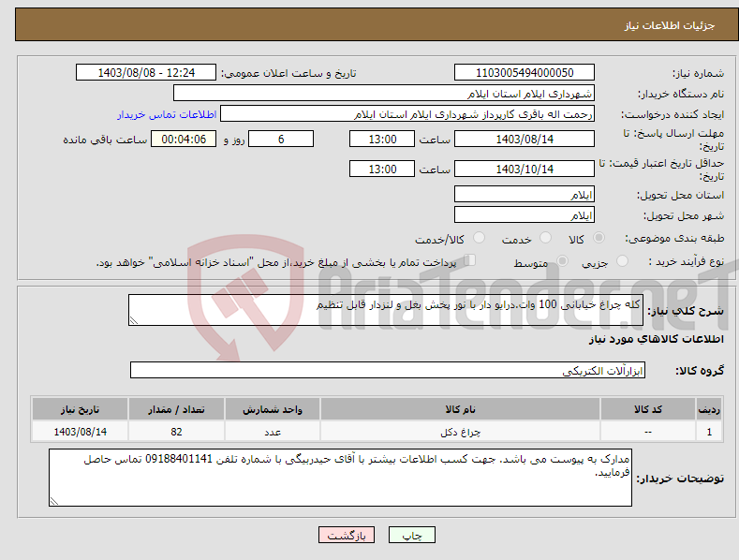The height and width of the screenshot is (560, 739).
Task: Click the گروه کالا field ابزارآلات الکتریکی
Action: (388, 371)
